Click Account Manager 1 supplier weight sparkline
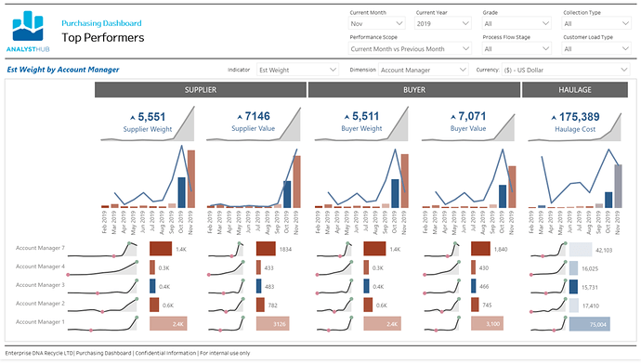This screenshot has width=641, height=364. pos(102,324)
